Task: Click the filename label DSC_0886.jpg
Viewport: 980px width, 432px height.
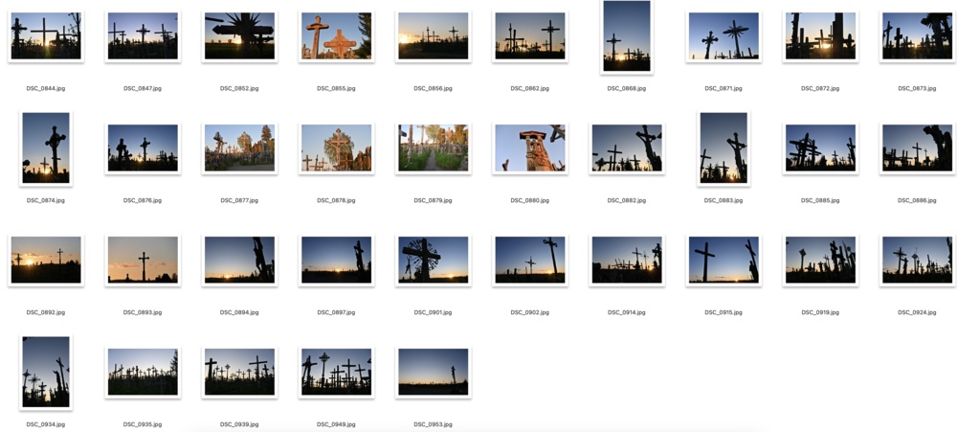Action: (x=918, y=201)
